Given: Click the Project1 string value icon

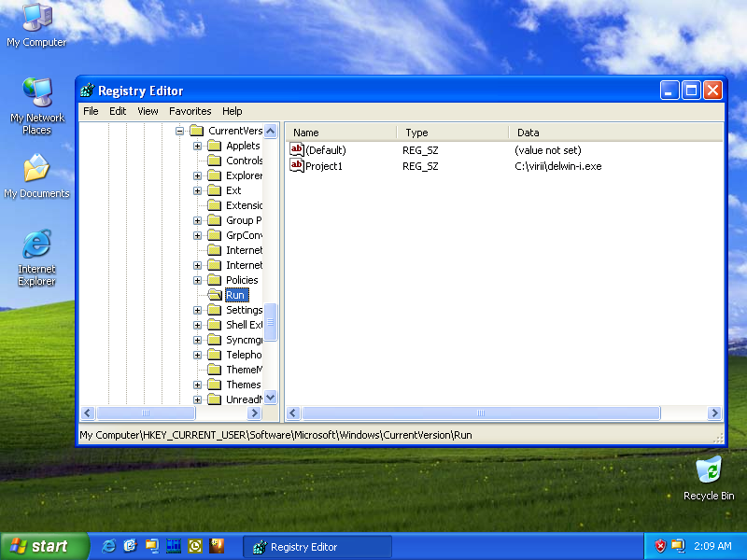Looking at the screenshot, I should pyautogui.click(x=296, y=166).
